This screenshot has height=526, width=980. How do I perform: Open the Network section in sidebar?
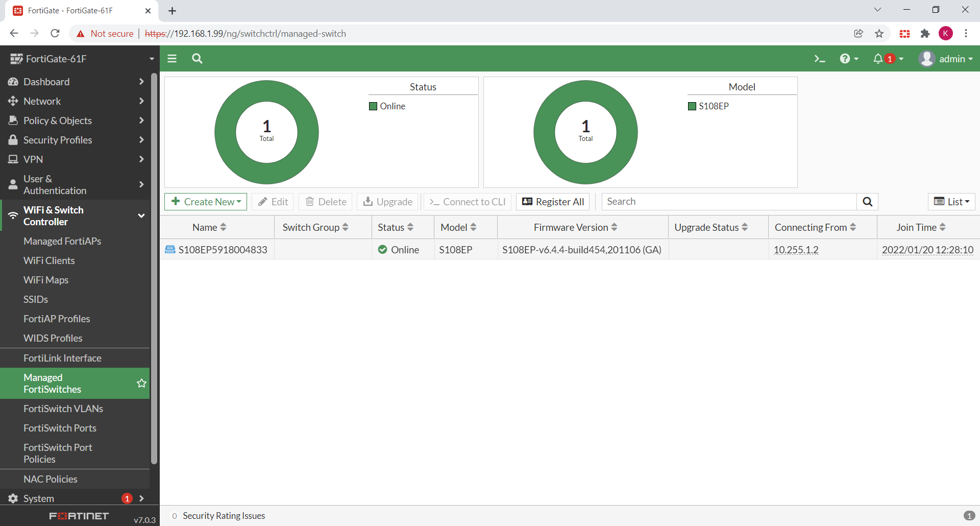click(x=42, y=101)
